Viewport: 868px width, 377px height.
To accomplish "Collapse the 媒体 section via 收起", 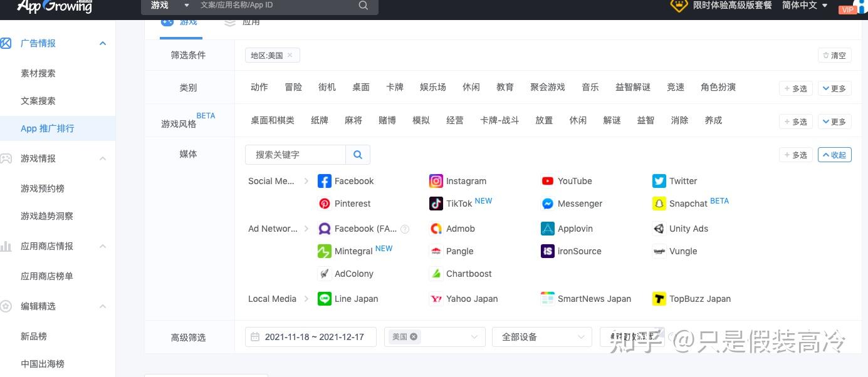I will (834, 155).
